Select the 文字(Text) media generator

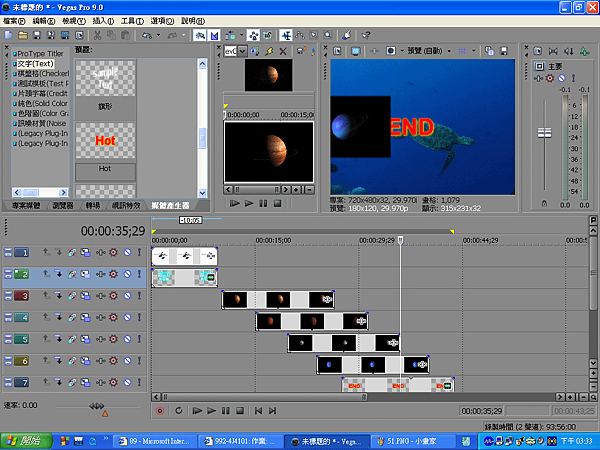coord(35,64)
